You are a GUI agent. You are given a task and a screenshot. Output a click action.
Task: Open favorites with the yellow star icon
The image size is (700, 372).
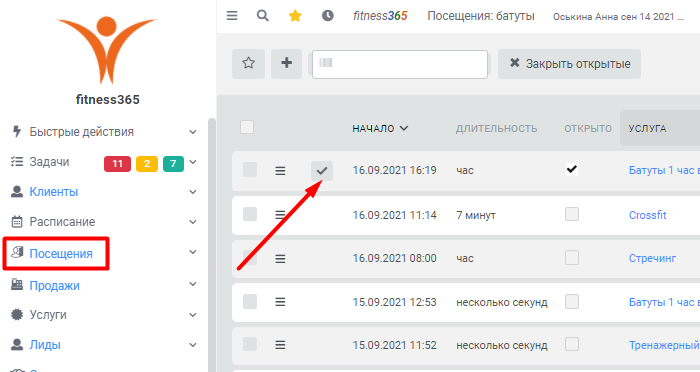tap(295, 16)
